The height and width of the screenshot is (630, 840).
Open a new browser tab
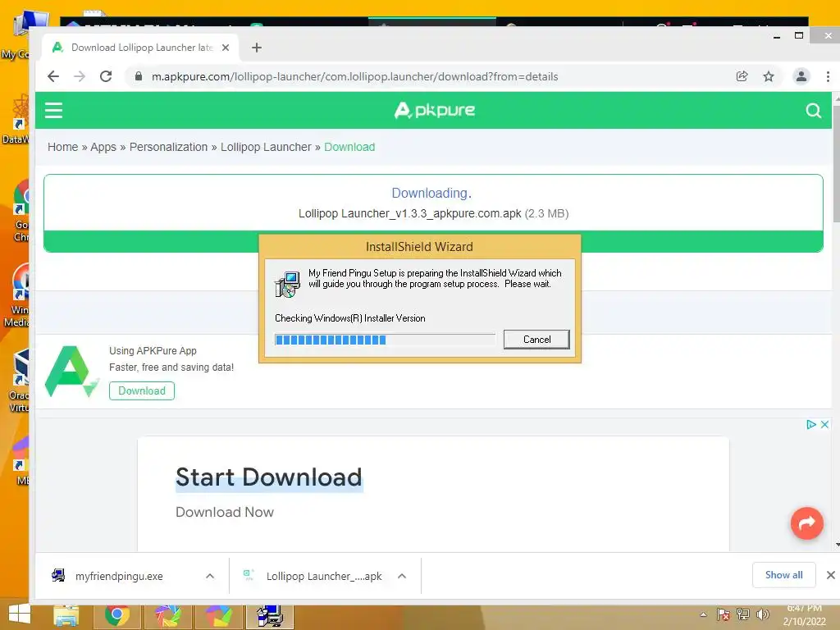pos(257,48)
